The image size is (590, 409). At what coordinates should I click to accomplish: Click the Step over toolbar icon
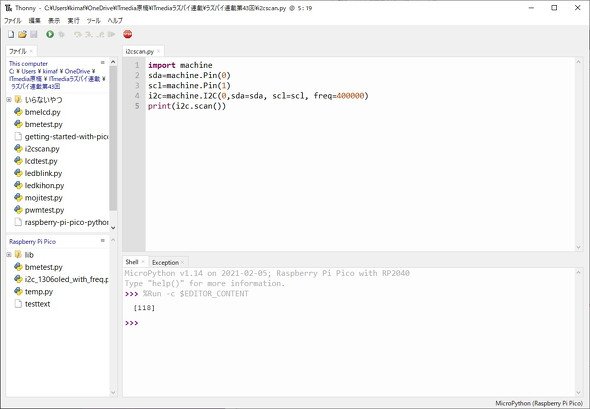point(78,35)
